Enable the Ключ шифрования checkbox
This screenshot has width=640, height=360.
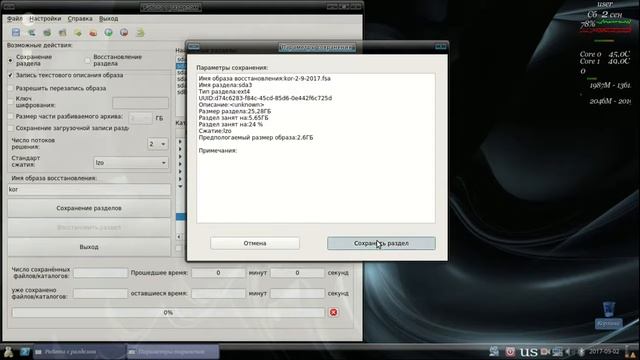click(x=11, y=102)
